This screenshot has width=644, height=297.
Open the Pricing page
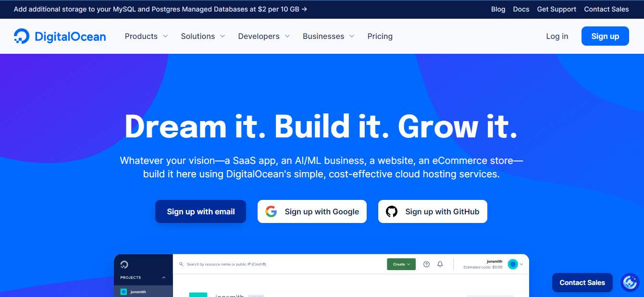coord(380,37)
